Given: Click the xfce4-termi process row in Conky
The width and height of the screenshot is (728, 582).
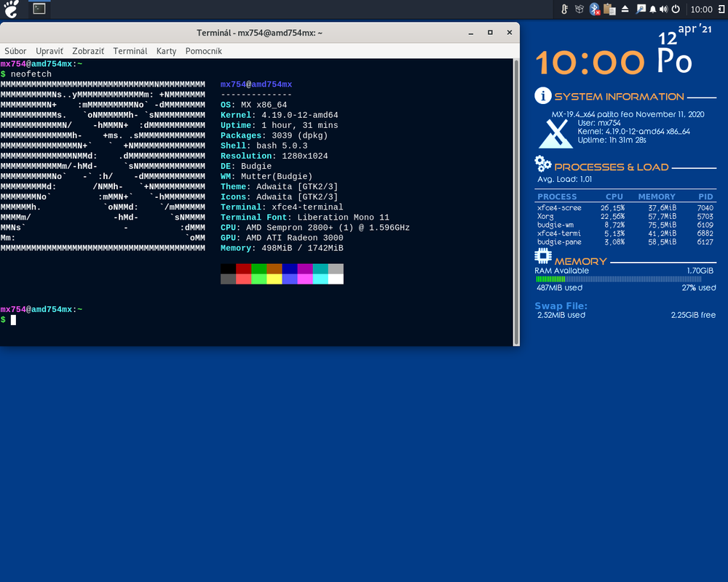Looking at the screenshot, I should (x=625, y=234).
